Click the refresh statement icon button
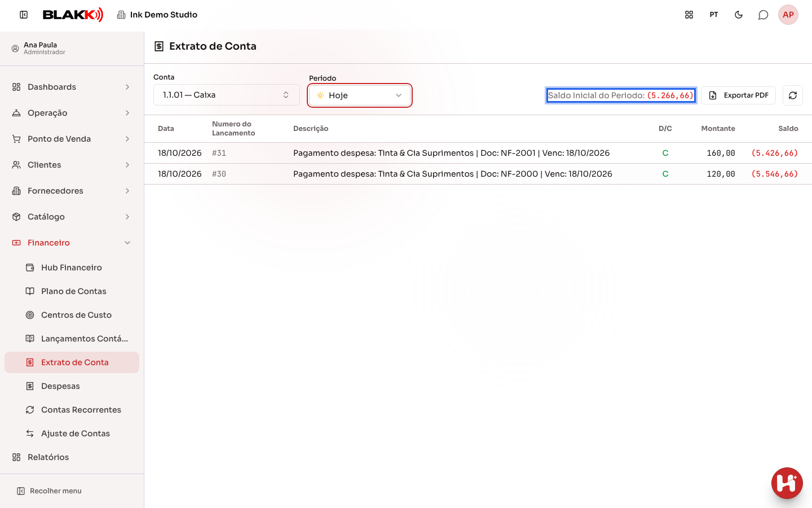812x508 pixels. point(793,95)
